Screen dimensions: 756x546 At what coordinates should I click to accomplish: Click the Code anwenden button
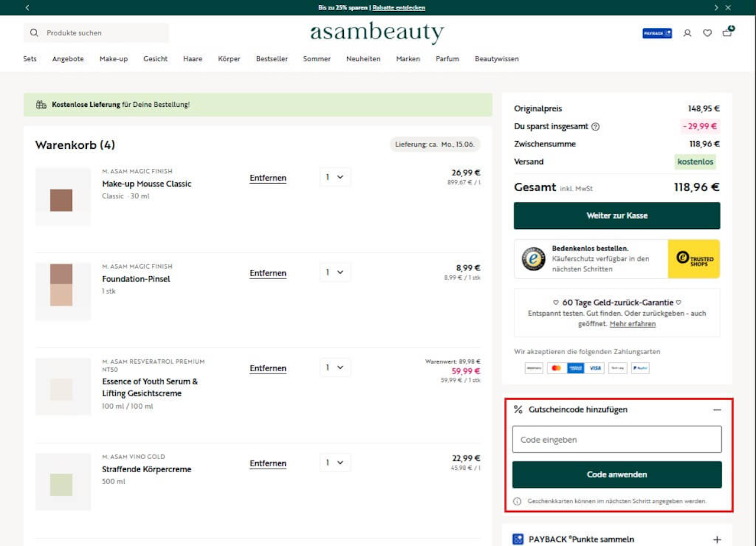click(617, 475)
